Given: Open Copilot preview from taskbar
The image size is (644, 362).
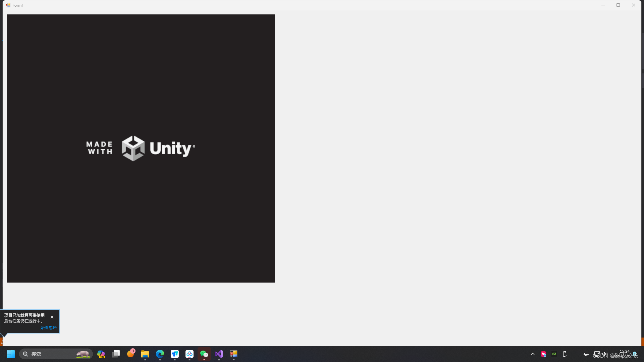Looking at the screenshot, I should pos(101,354).
